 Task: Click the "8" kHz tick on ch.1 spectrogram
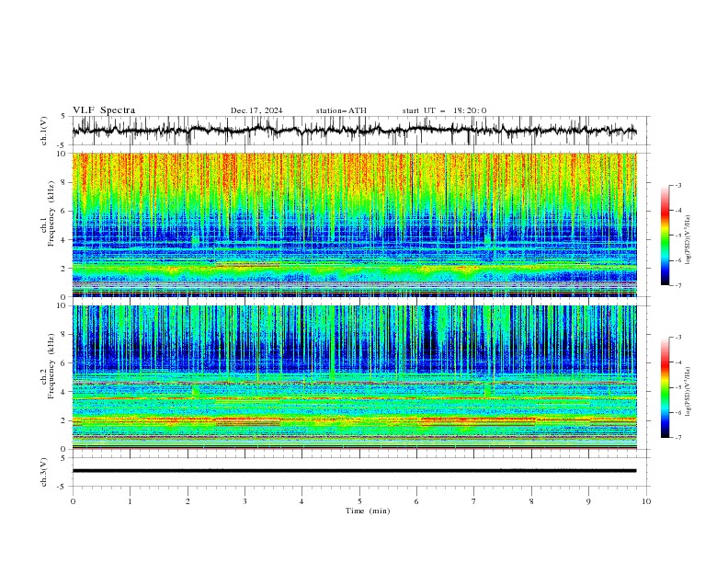65,182
